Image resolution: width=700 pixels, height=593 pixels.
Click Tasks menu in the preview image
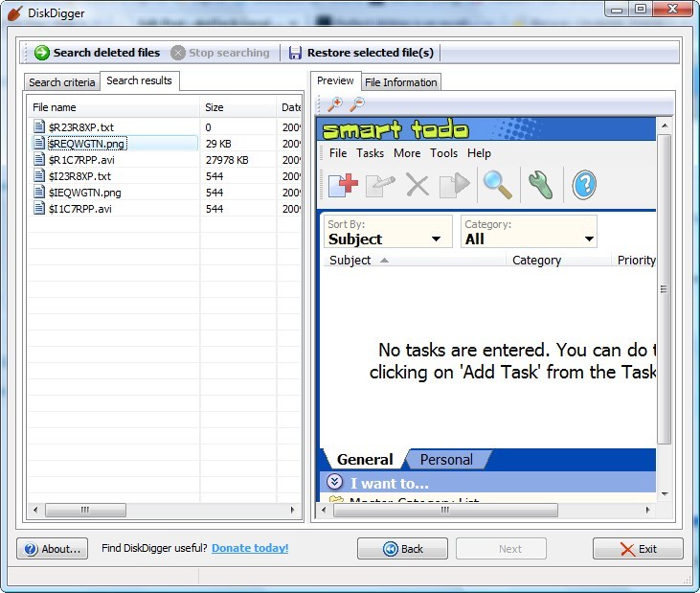pos(370,153)
